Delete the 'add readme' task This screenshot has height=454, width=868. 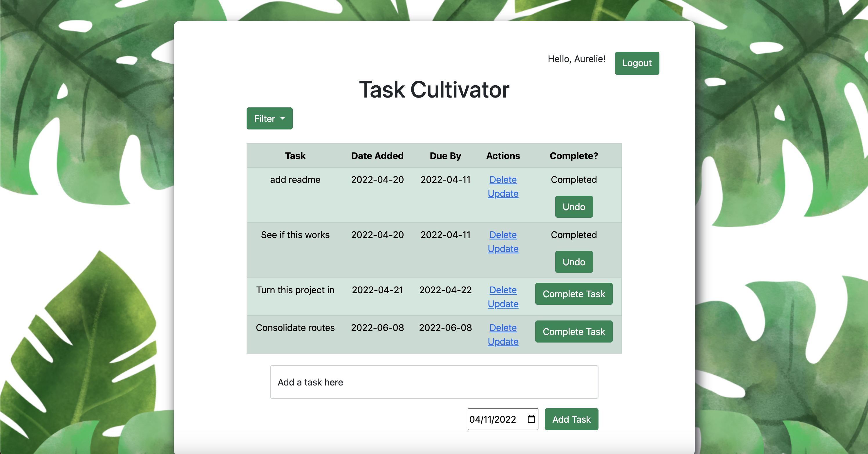503,180
